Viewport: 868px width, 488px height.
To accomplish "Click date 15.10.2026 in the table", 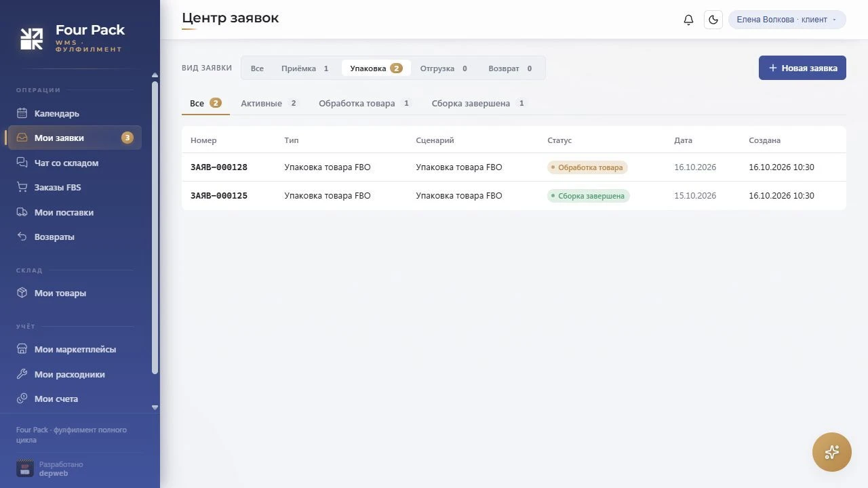I will click(695, 196).
